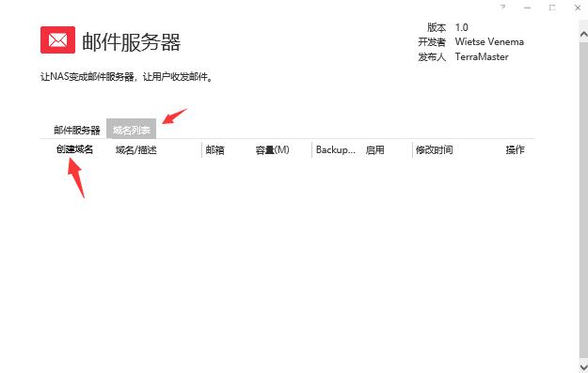Maximize the mail server window
Screen dimensions: 588x373
(x=552, y=8)
